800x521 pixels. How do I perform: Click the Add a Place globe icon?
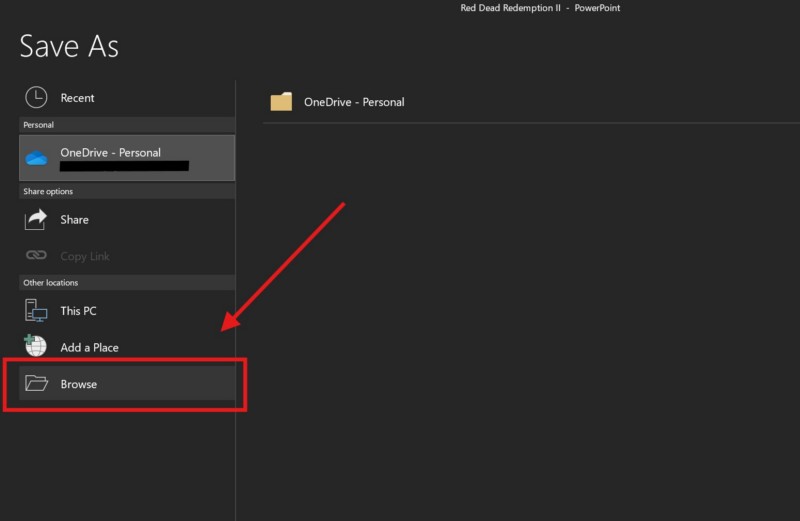point(36,346)
